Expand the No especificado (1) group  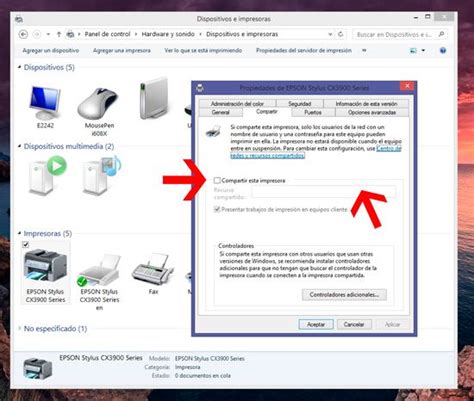19,328
